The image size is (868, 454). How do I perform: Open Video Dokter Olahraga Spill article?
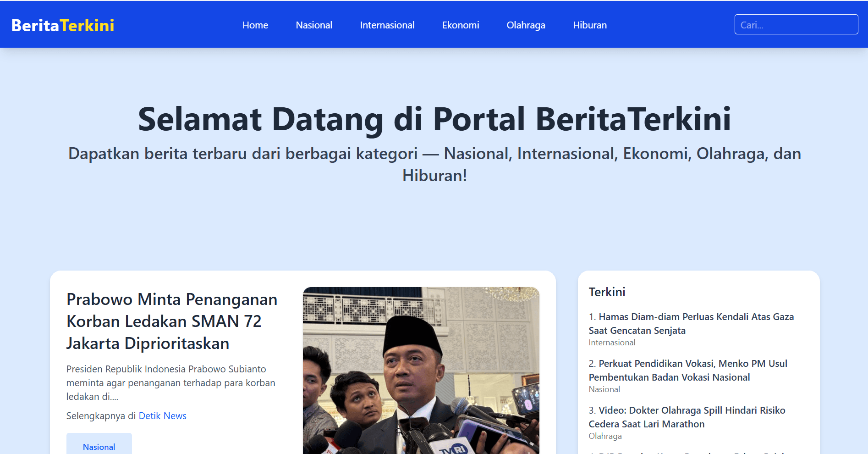687,417
